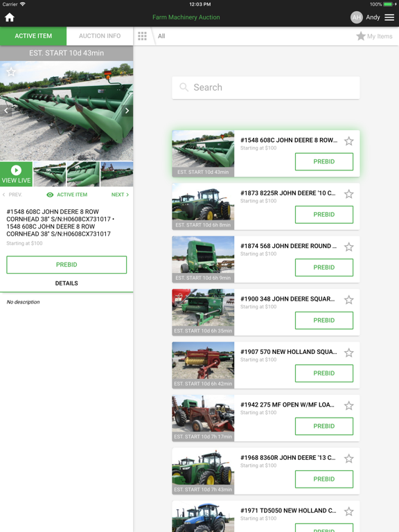Star item #1971 TD5050 New Holland
Viewport: 399px width, 532px height.
(349, 511)
